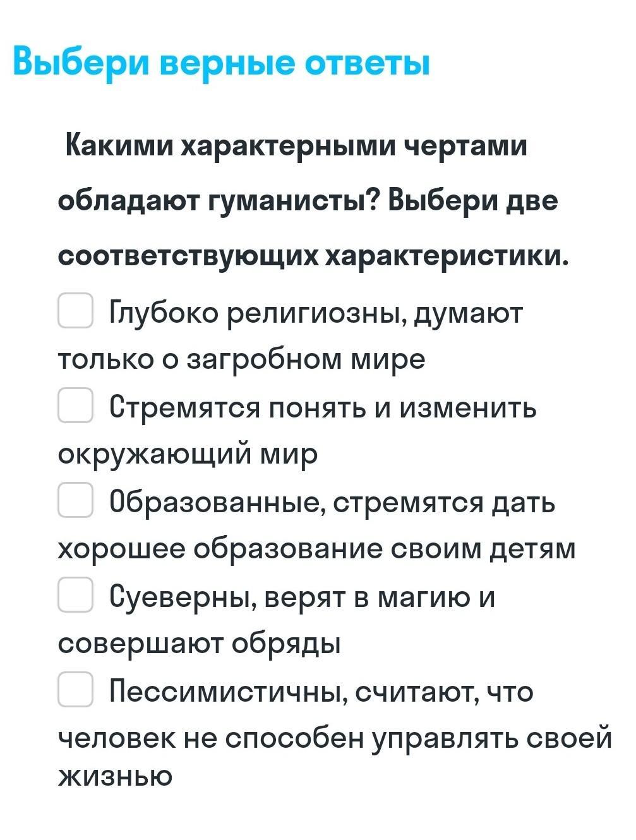Click the question line 'Какими характерными чертами'

[x=296, y=147]
